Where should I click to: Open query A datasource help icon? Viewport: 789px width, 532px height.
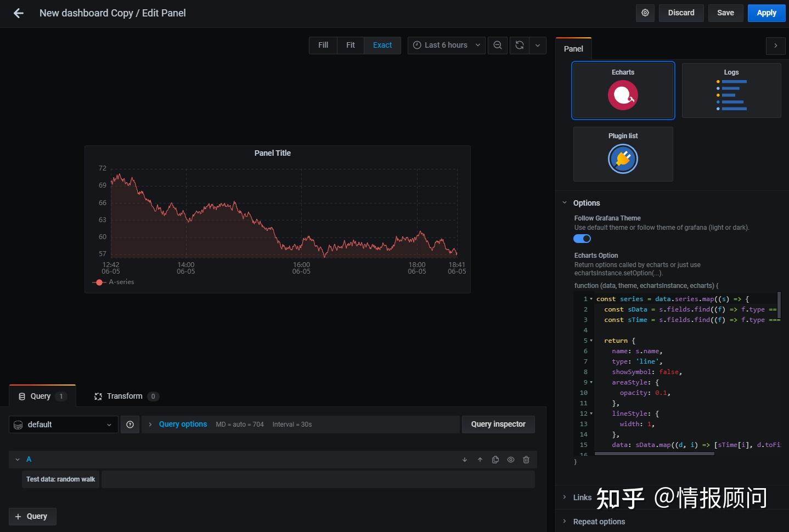pos(130,424)
